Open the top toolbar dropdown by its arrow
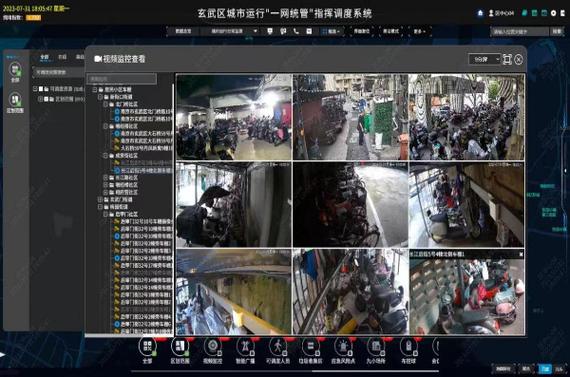This screenshot has height=377, width=570. (256, 31)
